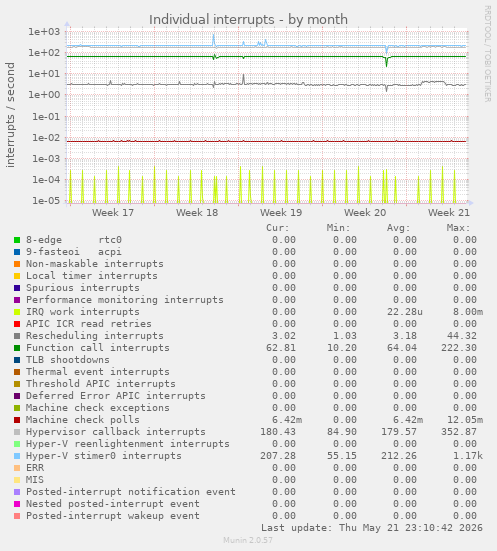The height and width of the screenshot is (551, 497).
Task: Click the 1e+03 y-axis label
Action: click(x=44, y=32)
